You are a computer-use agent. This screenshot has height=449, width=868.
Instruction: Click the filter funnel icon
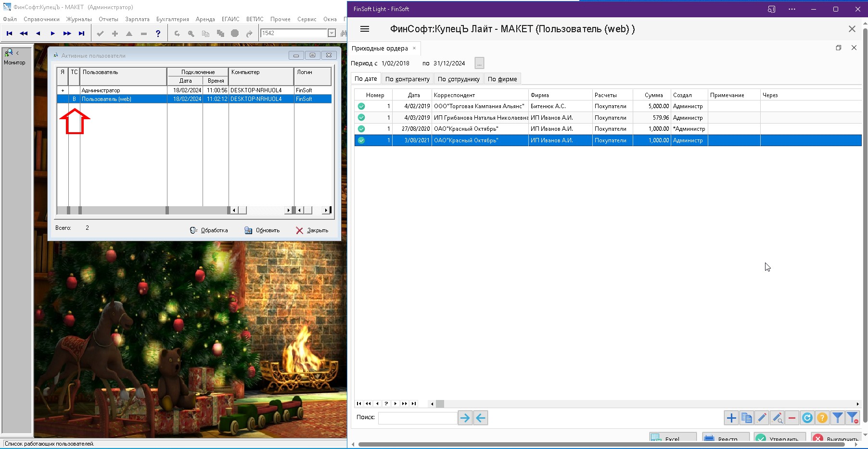coord(837,418)
